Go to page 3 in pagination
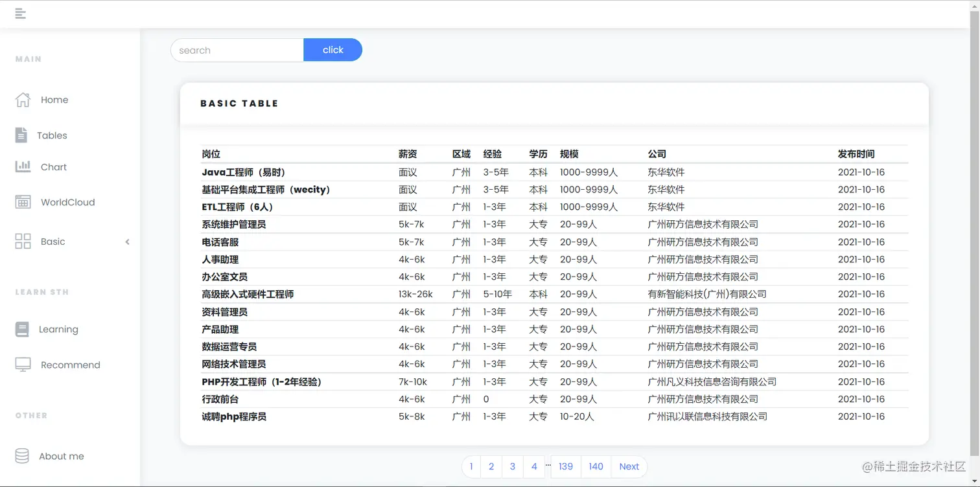Image resolution: width=980 pixels, height=487 pixels. coord(513,466)
